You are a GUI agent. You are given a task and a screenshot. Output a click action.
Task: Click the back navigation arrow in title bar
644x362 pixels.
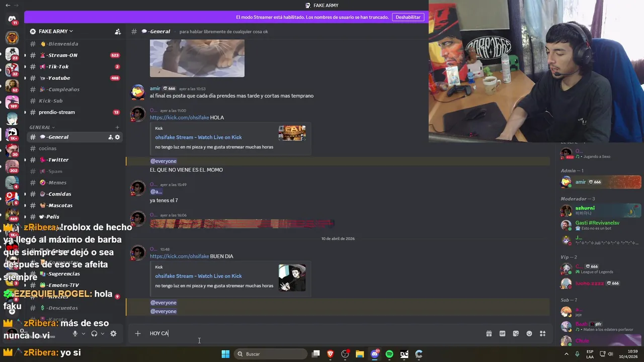8,5
